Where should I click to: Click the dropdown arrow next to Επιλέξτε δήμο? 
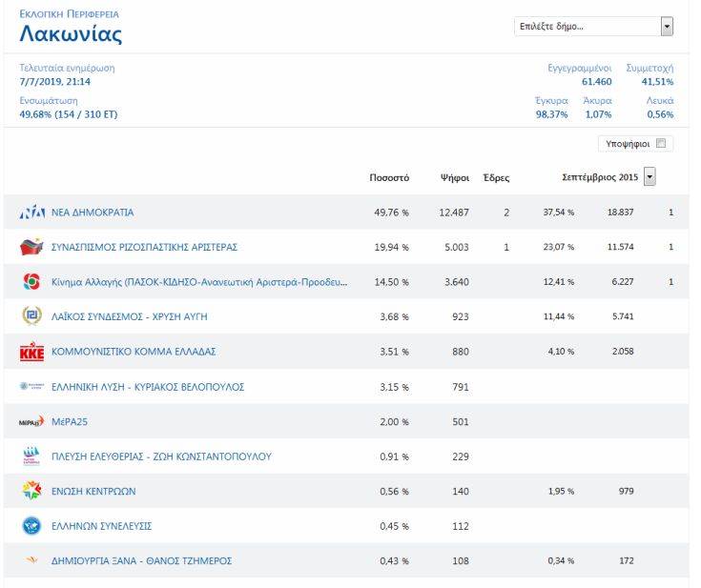pos(667,27)
